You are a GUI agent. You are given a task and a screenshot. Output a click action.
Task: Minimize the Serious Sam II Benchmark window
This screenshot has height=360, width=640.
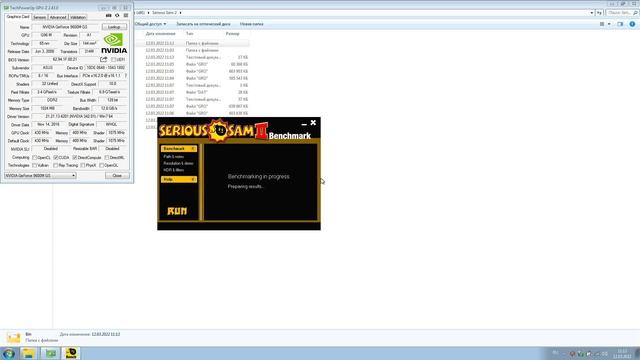click(304, 123)
